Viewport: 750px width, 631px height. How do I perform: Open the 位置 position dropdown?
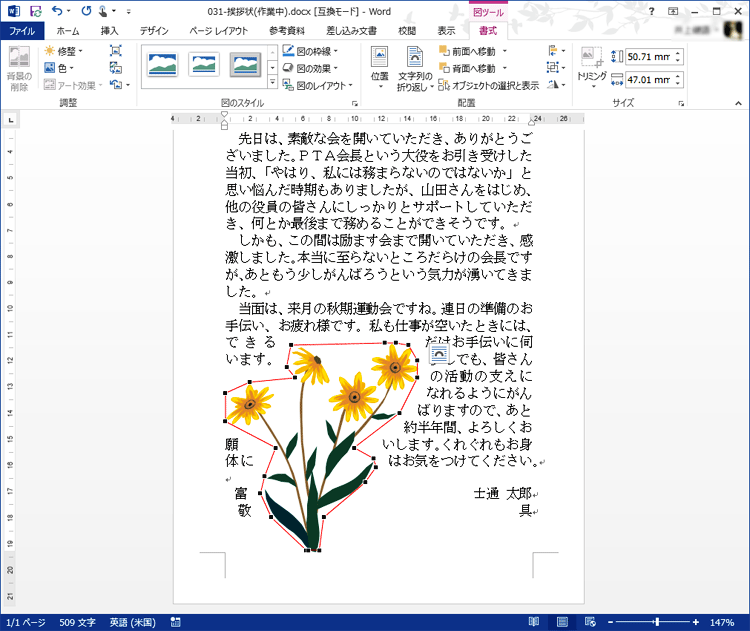[x=380, y=68]
